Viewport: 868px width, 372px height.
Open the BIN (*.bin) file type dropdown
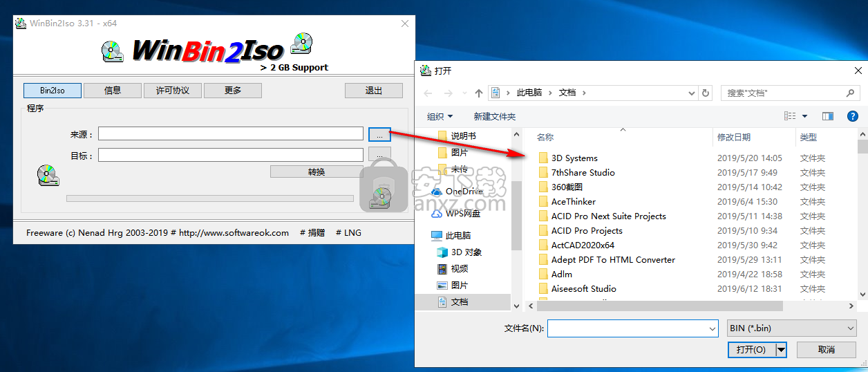(x=792, y=328)
